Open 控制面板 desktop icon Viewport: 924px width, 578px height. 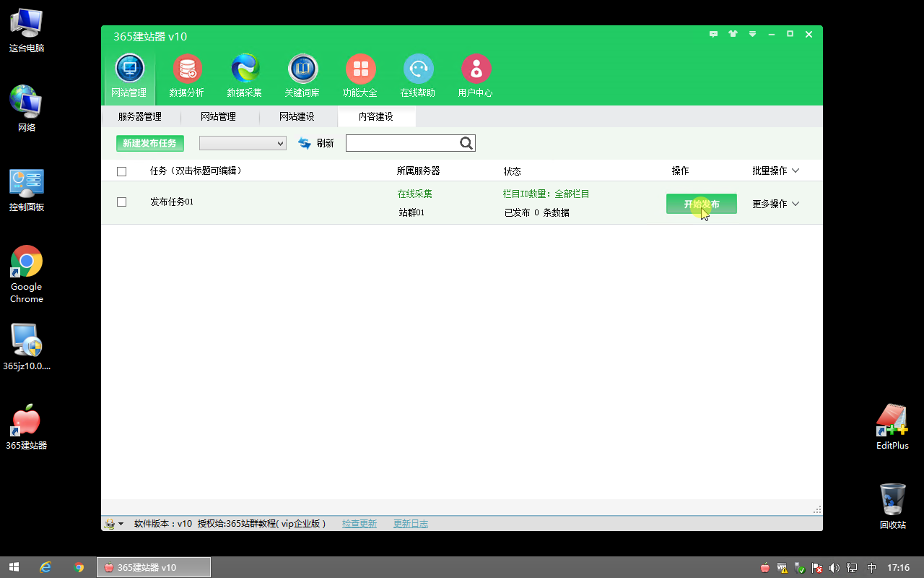(27, 189)
